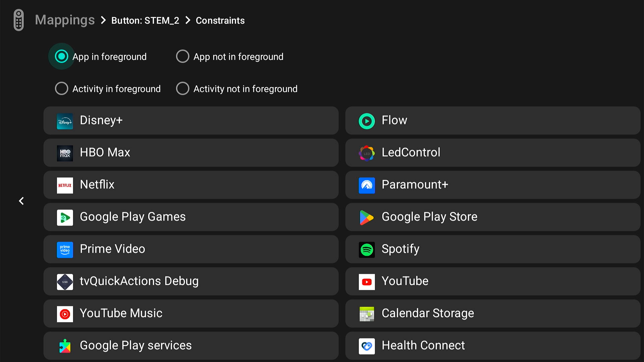Click the remote control icon in the header
This screenshot has width=644, height=362.
pyautogui.click(x=19, y=20)
